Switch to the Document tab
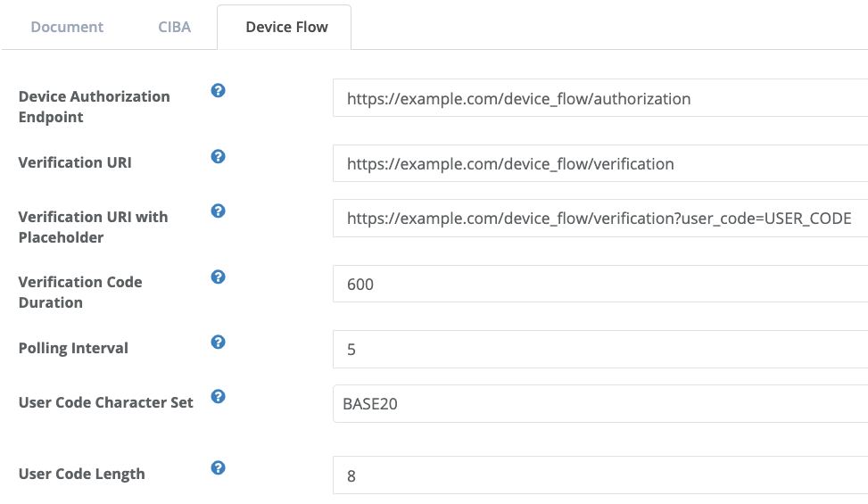 67,27
